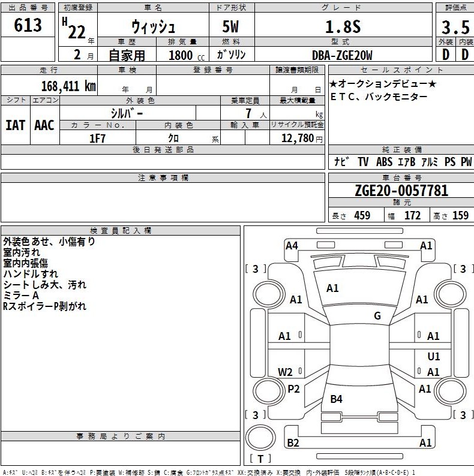Select the 車台番号 header
This screenshot has width=474, height=476.
pyautogui.click(x=401, y=178)
